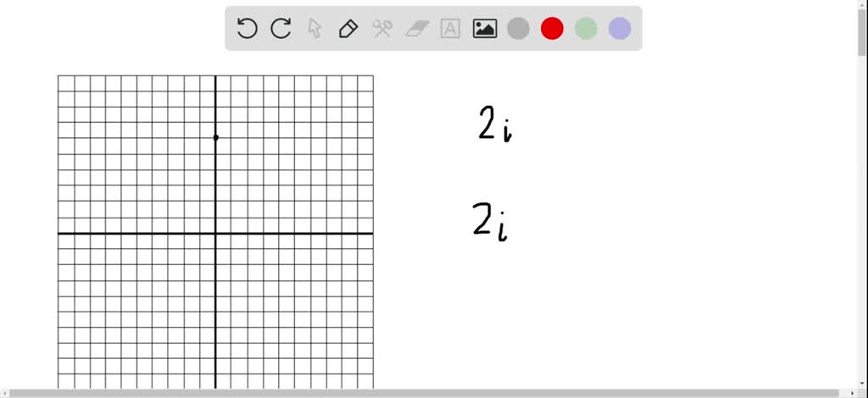The image size is (868, 398).
Task: Undo the last stroke
Action: (x=247, y=28)
